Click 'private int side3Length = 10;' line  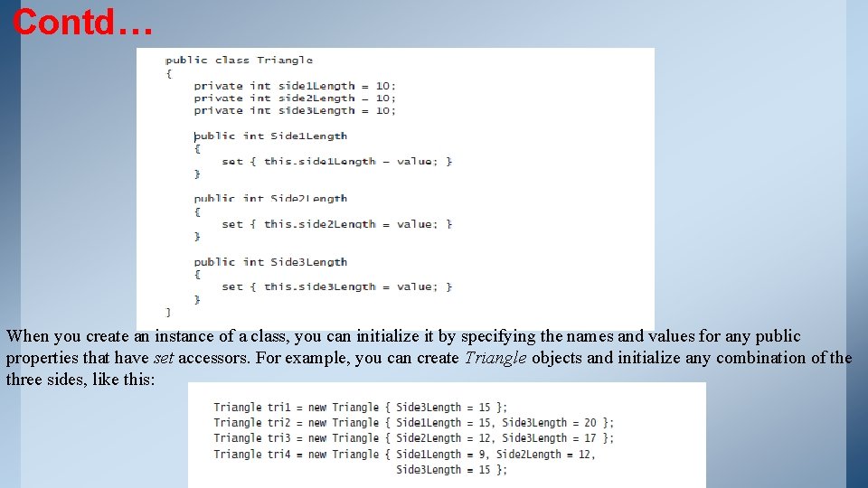click(295, 110)
